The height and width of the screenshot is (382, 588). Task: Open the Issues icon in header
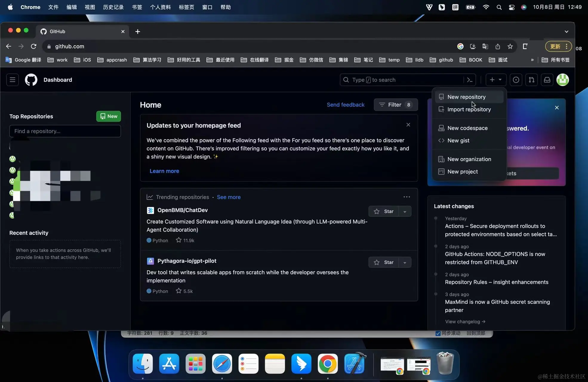click(516, 80)
